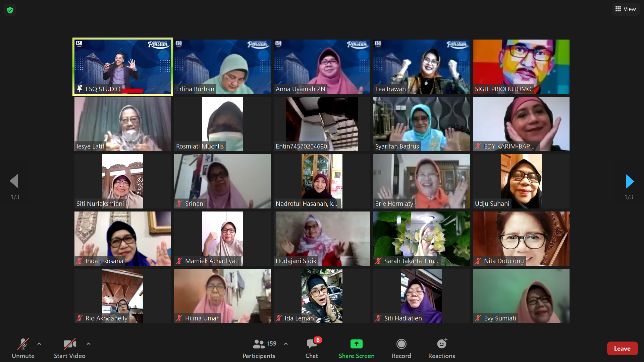Expand video options arrow next to Start Video
The image size is (644, 362).
coord(89,344)
